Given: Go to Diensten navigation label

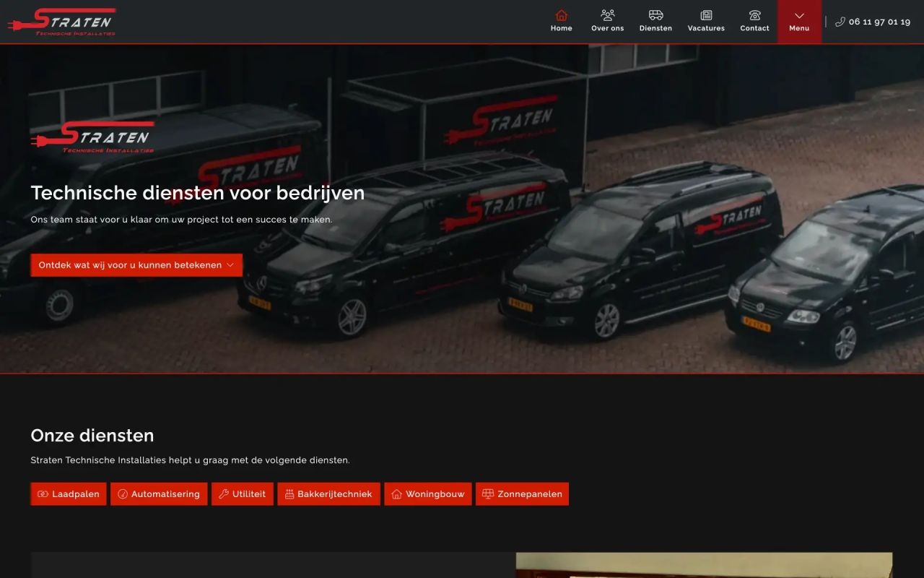Looking at the screenshot, I should pos(655,28).
